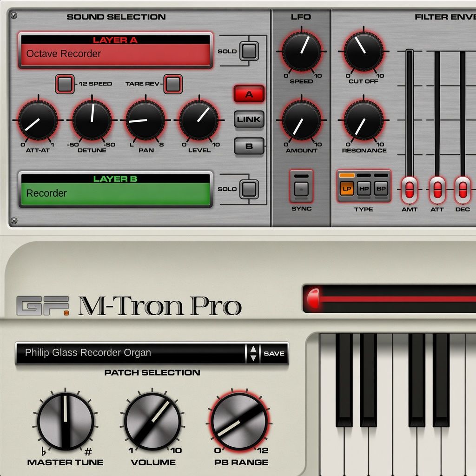The image size is (476, 476).
Task: Click the VOLUME knob
Action: (152, 422)
